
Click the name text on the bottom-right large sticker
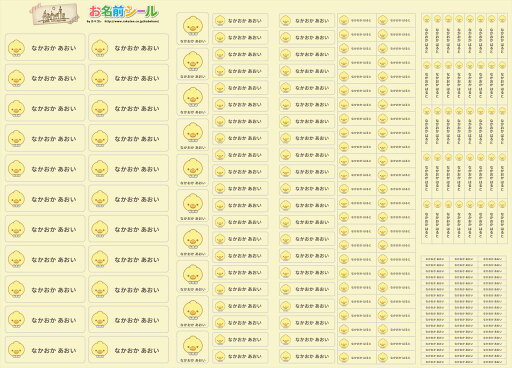point(137,350)
